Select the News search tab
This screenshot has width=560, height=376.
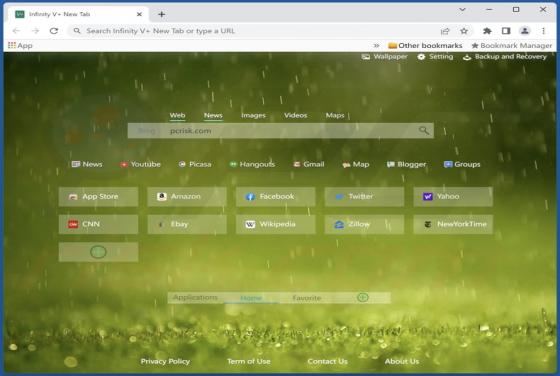tap(213, 115)
